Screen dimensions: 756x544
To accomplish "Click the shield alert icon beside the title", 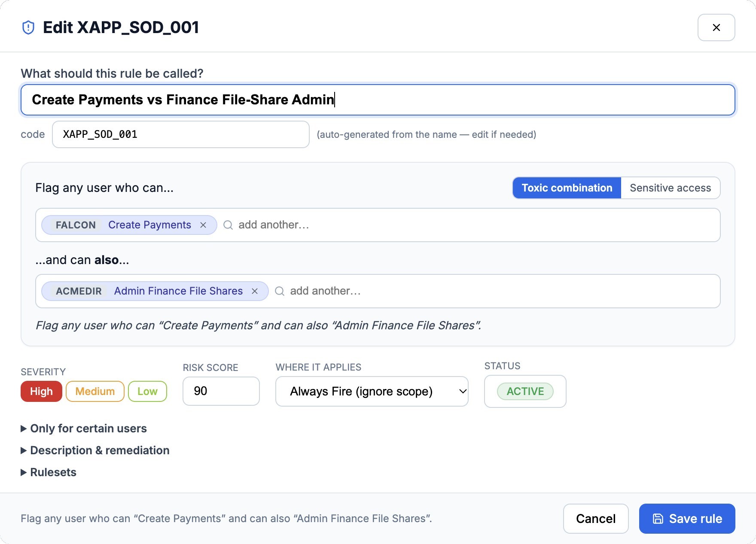I will pyautogui.click(x=28, y=27).
